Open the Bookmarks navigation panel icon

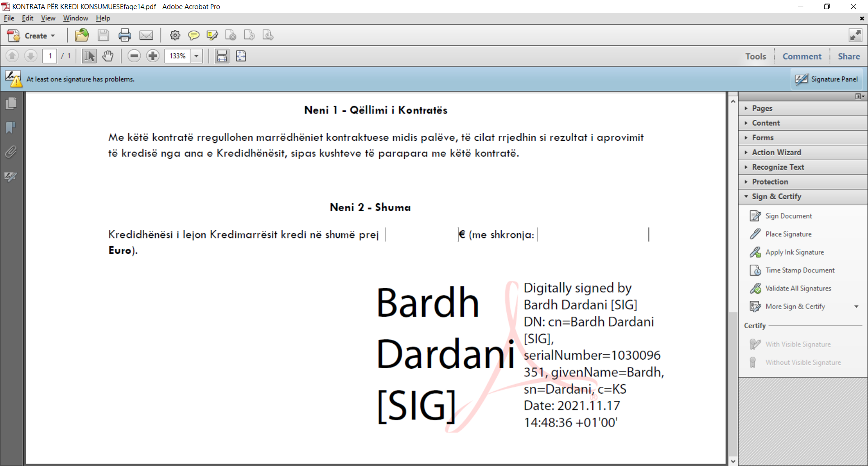point(11,128)
